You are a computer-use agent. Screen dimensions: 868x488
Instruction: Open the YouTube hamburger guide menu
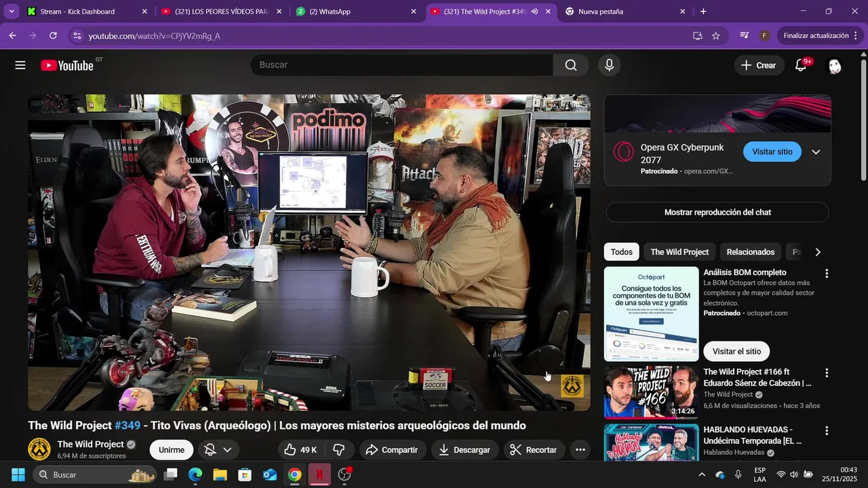[20, 65]
